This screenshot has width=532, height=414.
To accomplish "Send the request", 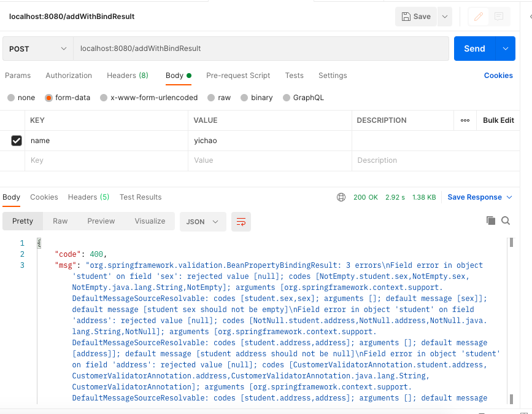I will pos(474,49).
